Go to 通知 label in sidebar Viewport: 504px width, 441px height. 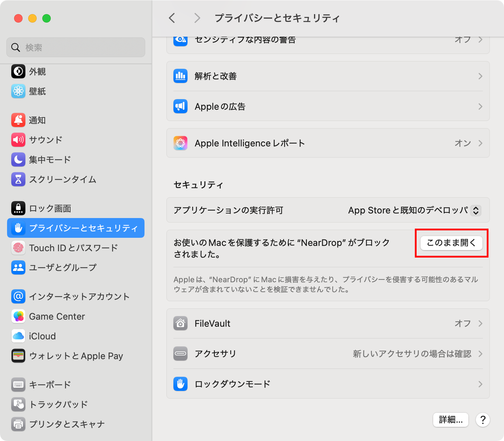[x=37, y=120]
